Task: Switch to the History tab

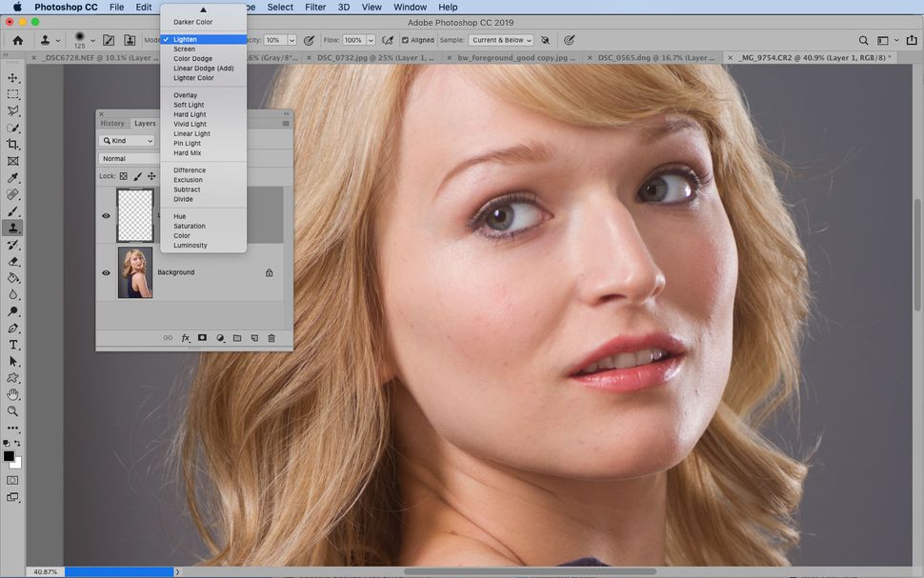Action: (113, 123)
